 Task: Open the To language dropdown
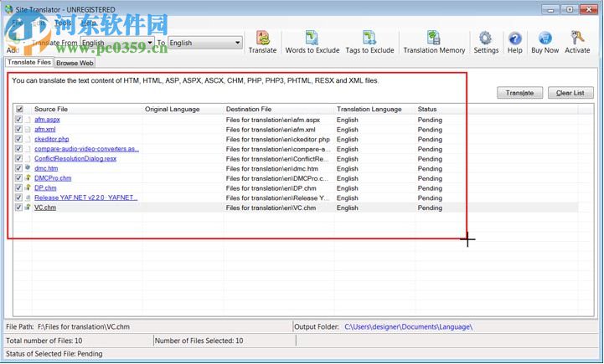click(205, 43)
